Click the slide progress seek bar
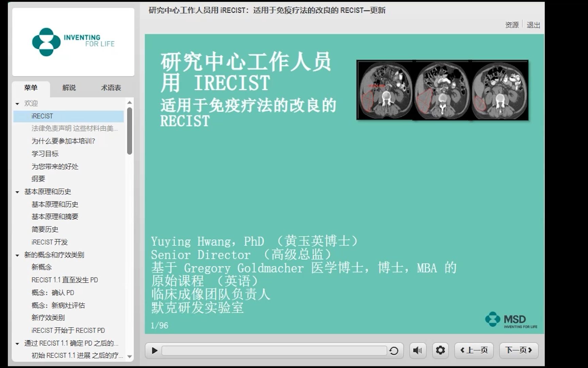588x368 pixels. click(274, 351)
